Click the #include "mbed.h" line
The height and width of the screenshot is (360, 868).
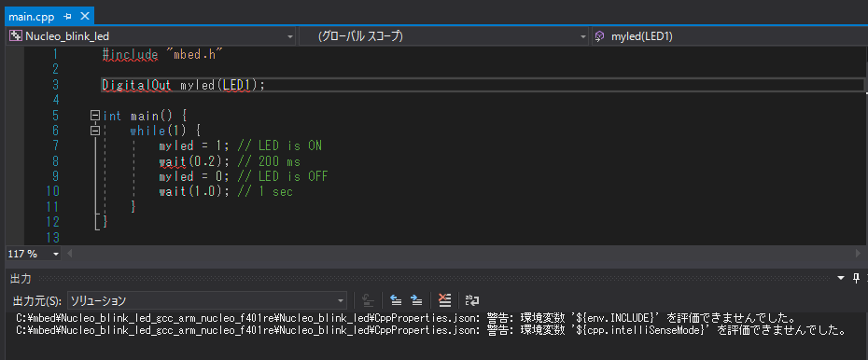(162, 54)
